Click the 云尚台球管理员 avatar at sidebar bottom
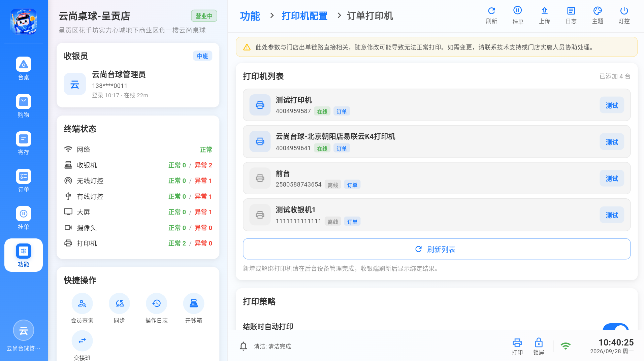The height and width of the screenshot is (361, 644). point(23,330)
